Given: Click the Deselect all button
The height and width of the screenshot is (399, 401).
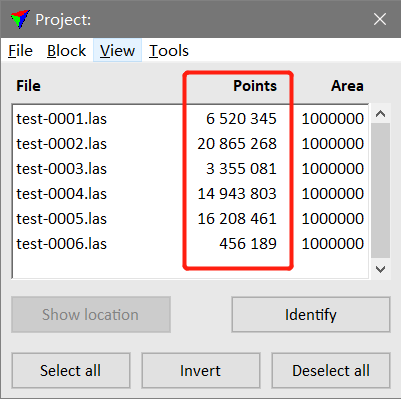Looking at the screenshot, I should point(331,371).
